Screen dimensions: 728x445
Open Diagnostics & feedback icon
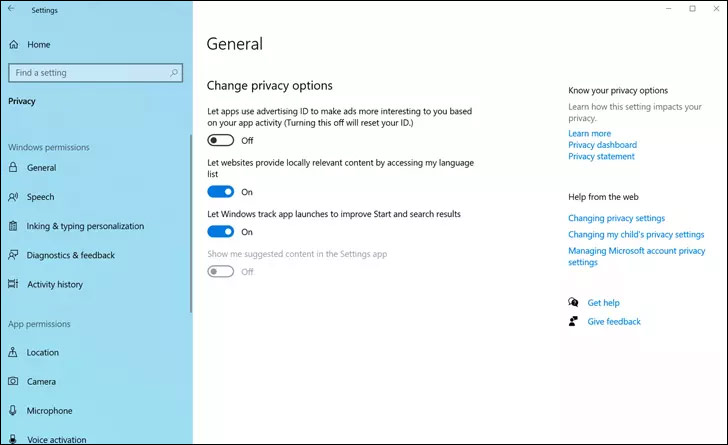13,255
